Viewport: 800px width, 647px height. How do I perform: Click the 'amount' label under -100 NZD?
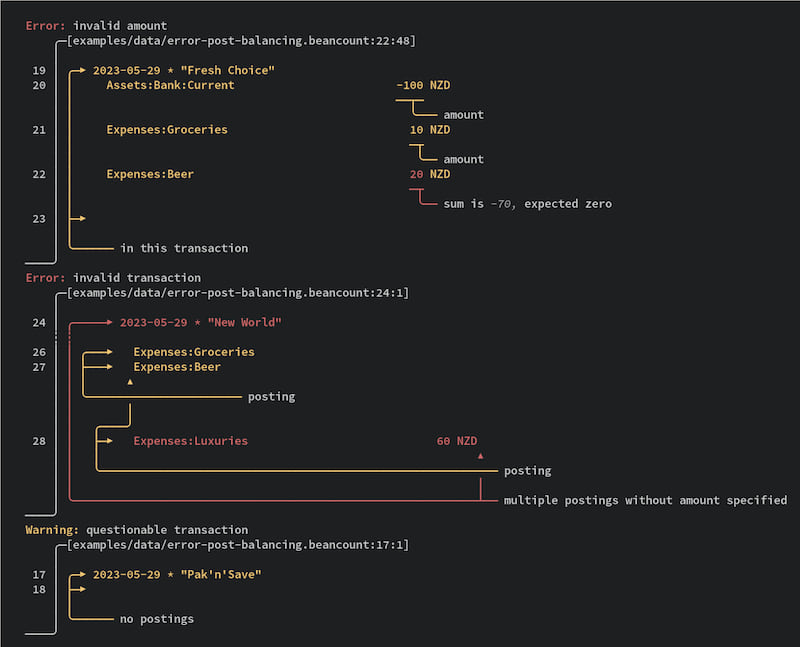coord(463,115)
